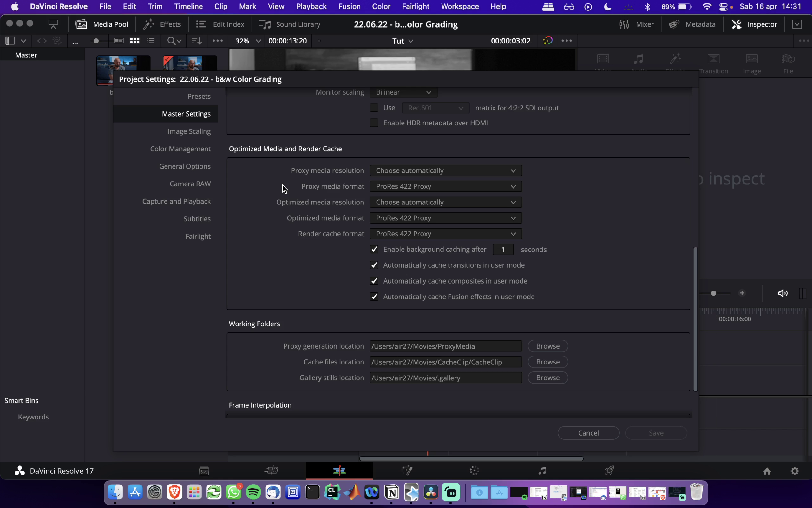This screenshot has height=508, width=812.
Task: Open the Monitor scaling dropdown
Action: [403, 92]
